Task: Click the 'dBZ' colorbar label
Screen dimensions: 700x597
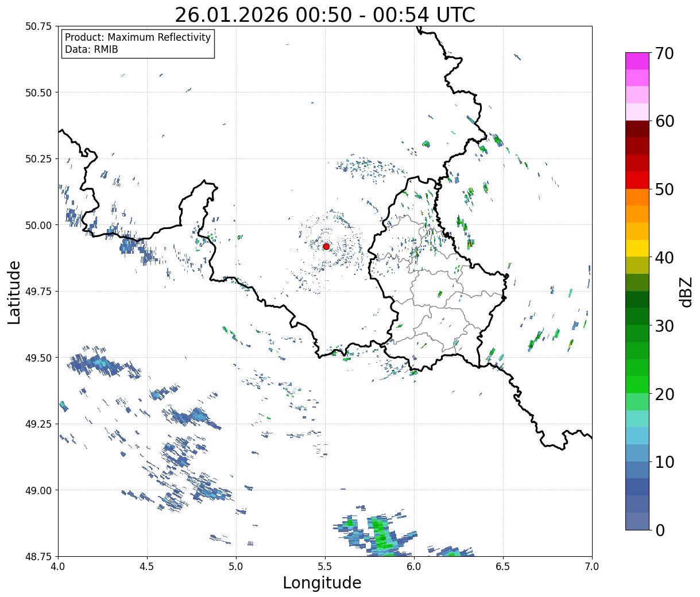Action: coord(686,292)
